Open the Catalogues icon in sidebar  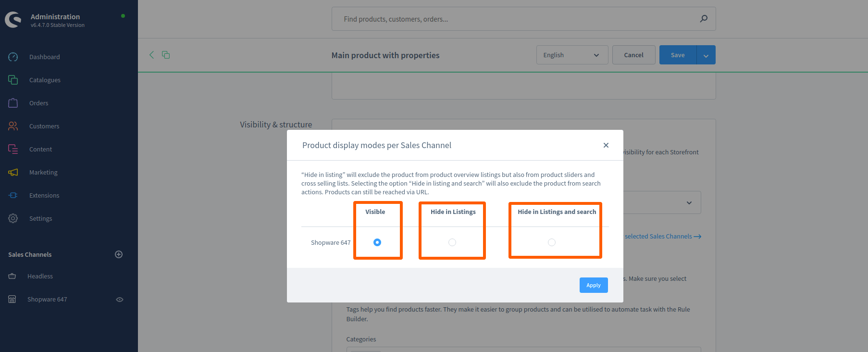13,80
